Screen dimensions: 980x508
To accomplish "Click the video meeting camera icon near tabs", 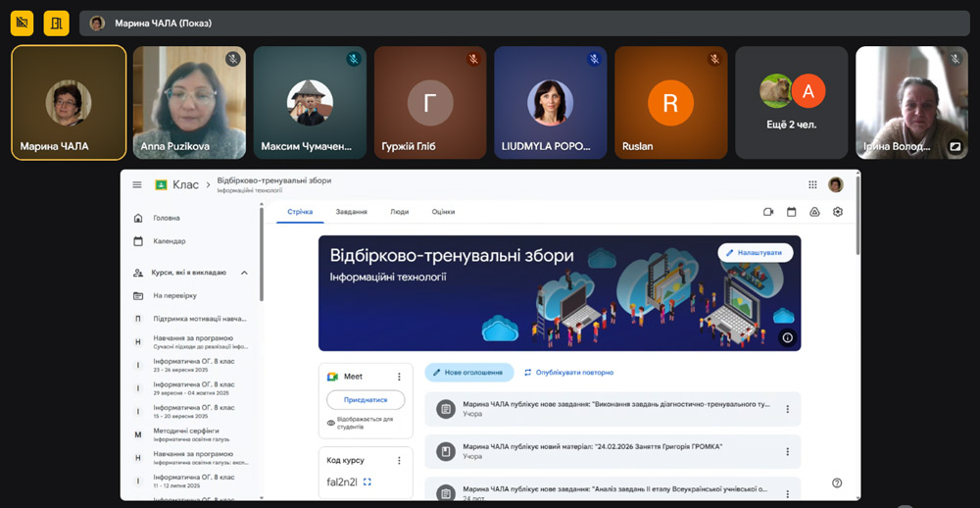I will pos(768,212).
